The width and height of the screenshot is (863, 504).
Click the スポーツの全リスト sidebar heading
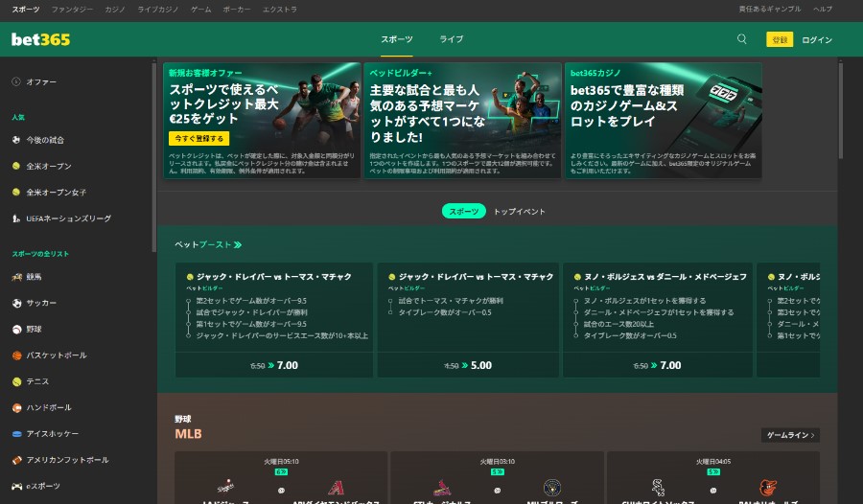pyautogui.click(x=40, y=254)
